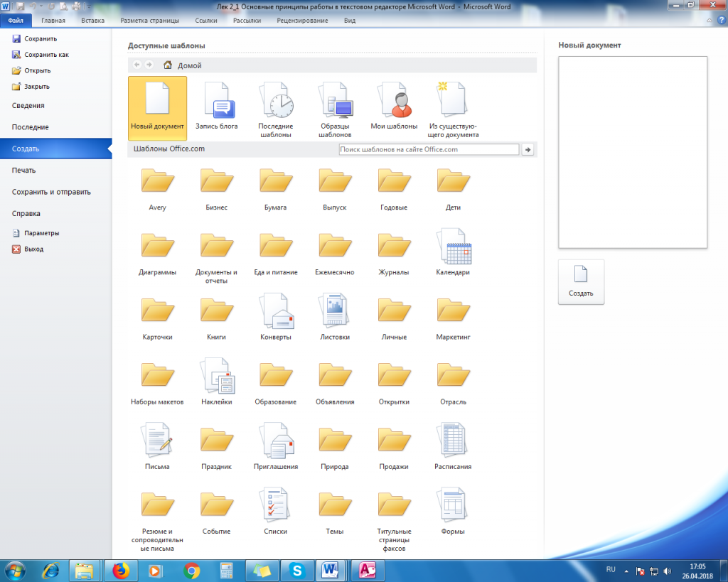The width and height of the screenshot is (728, 582).
Task: Customize Quick Access Toolbar dropdown arrow
Action: point(89,7)
